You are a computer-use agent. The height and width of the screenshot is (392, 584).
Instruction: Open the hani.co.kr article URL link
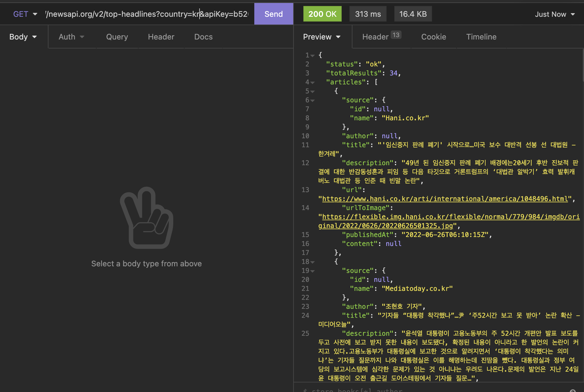[x=445, y=199]
